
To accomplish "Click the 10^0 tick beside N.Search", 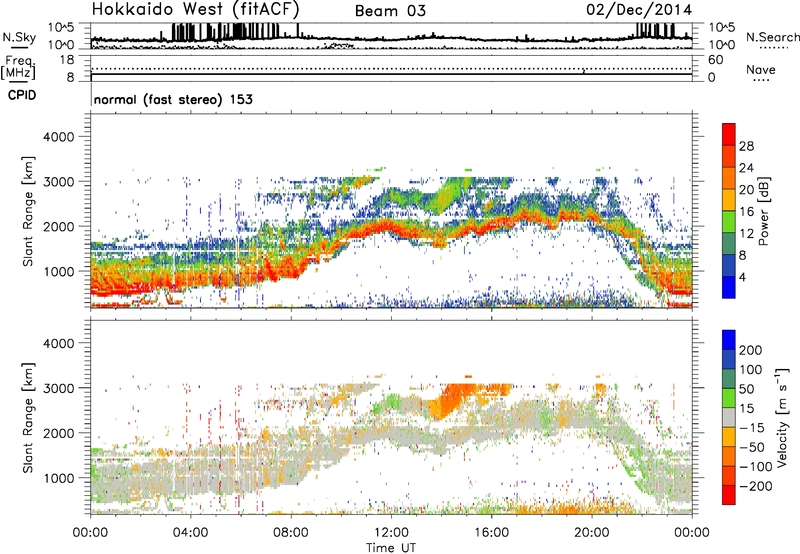I will coord(722,45).
